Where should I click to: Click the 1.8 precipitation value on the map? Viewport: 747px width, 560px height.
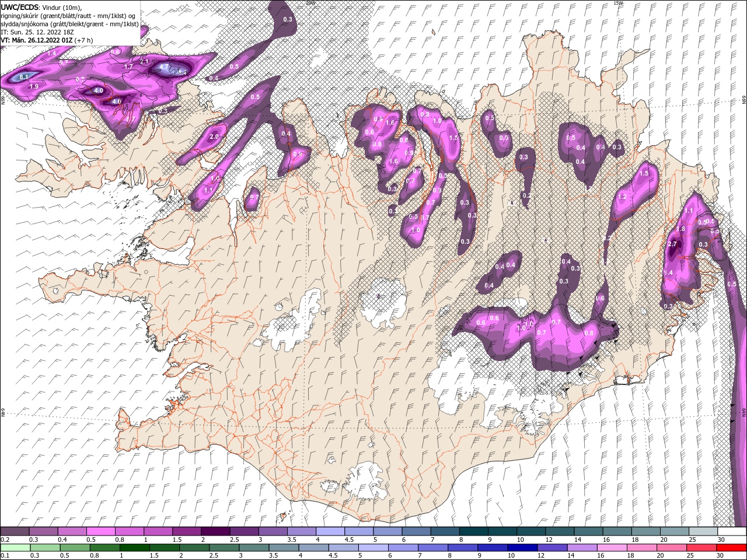pyautogui.click(x=681, y=229)
